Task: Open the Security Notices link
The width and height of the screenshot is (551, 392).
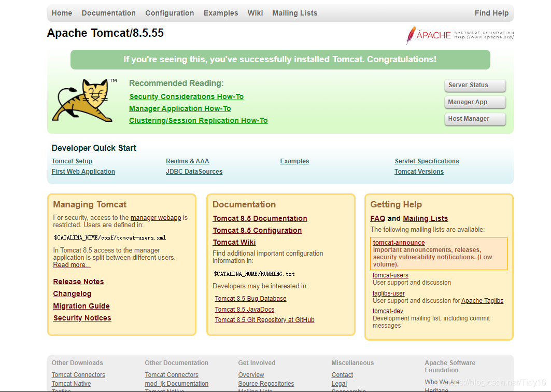Action: tap(82, 318)
